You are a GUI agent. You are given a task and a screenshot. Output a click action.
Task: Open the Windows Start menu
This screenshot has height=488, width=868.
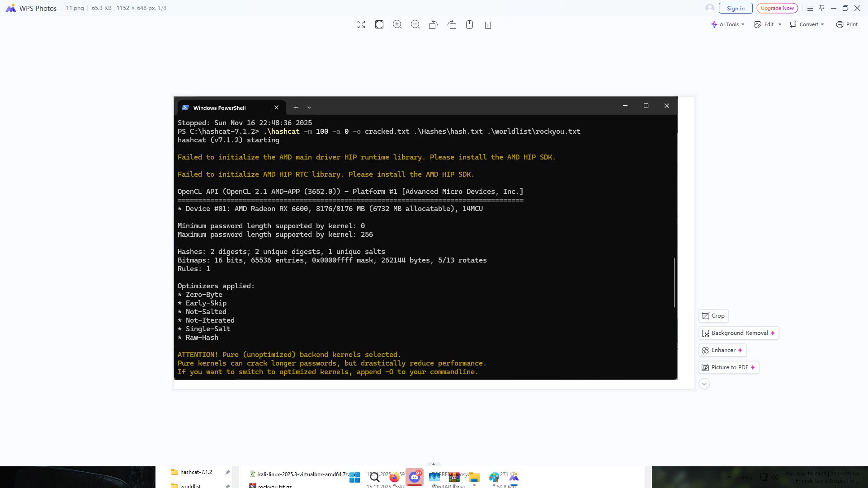click(355, 477)
